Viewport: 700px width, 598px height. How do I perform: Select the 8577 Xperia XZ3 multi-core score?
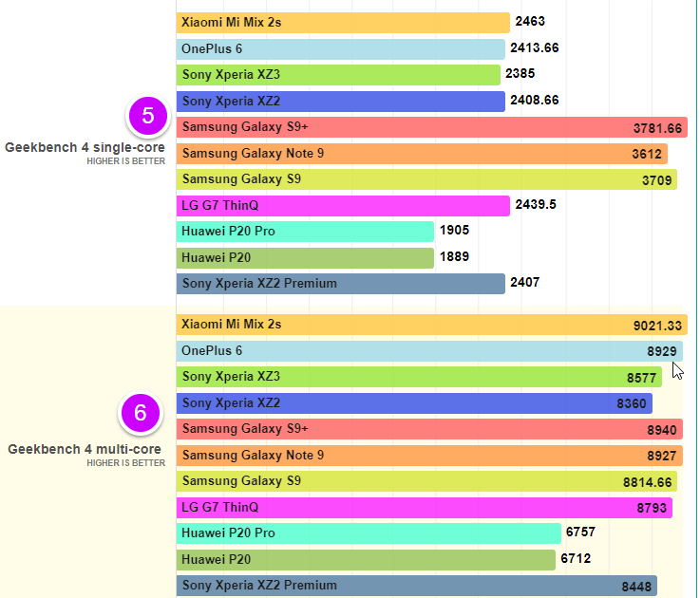point(641,379)
